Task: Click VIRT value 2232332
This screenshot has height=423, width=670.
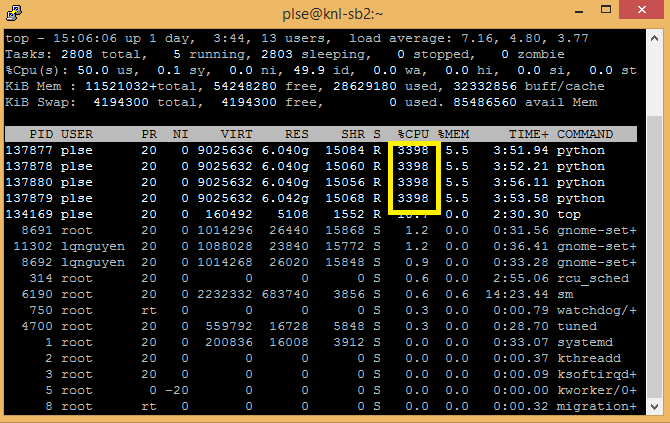Action: click(x=224, y=294)
